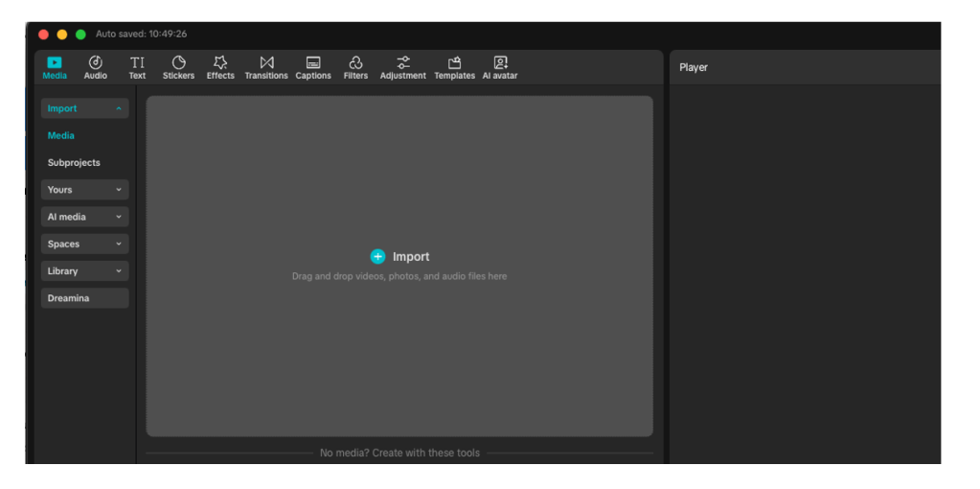
Task: Select the Media tab in the toolbar
Action: tap(55, 67)
